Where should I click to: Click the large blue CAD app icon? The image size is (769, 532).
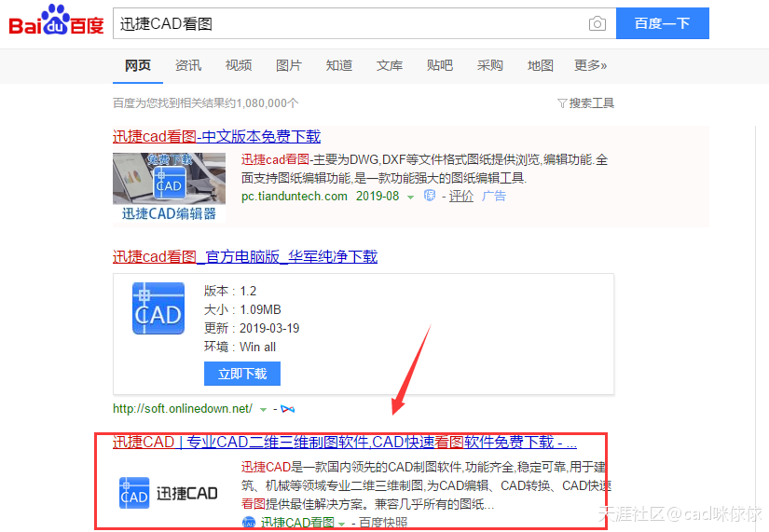click(x=158, y=308)
